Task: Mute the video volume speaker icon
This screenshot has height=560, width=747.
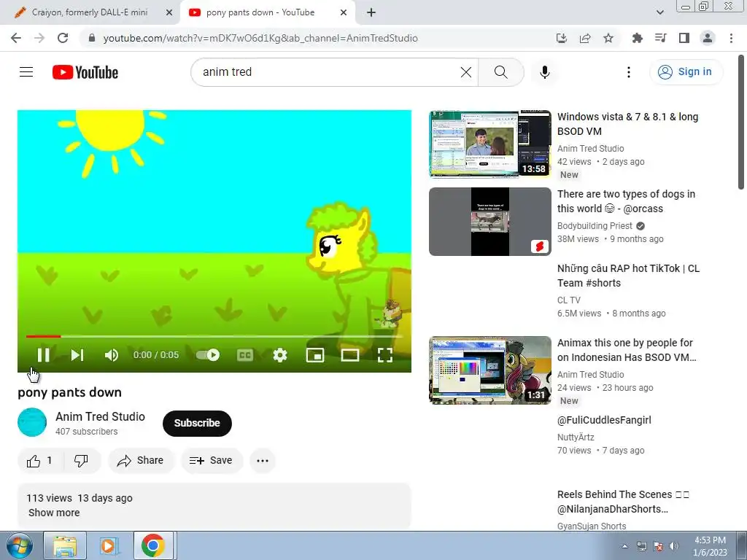Action: 112,355
